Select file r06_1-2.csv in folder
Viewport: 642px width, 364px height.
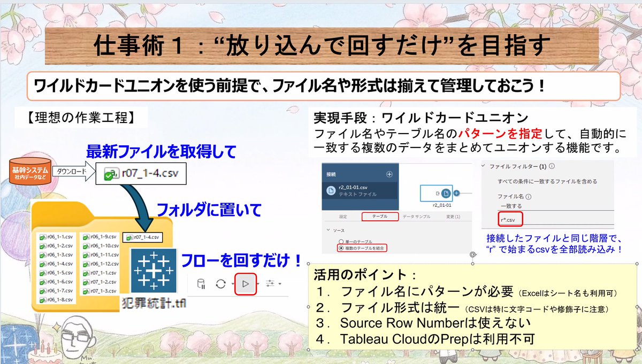click(56, 246)
